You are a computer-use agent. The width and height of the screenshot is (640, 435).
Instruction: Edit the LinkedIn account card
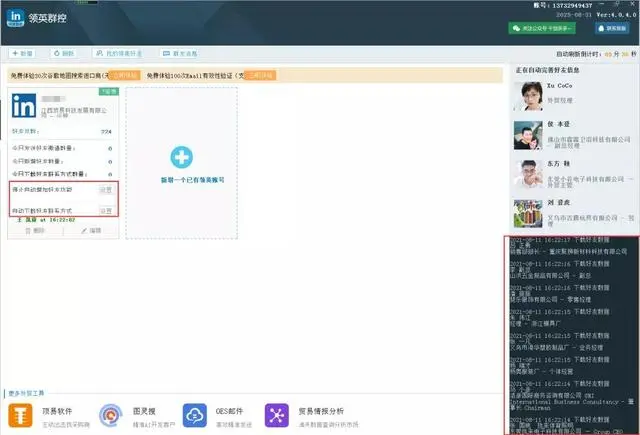pyautogui.click(x=91, y=231)
